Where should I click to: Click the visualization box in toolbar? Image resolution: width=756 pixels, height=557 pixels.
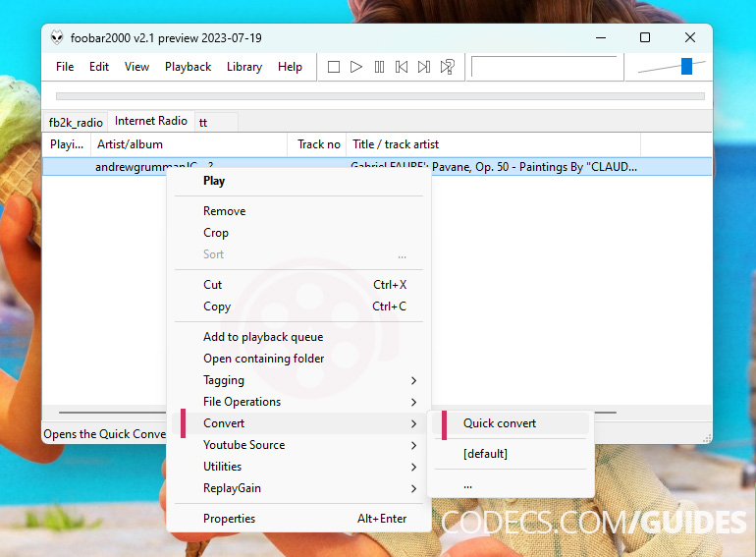point(544,67)
